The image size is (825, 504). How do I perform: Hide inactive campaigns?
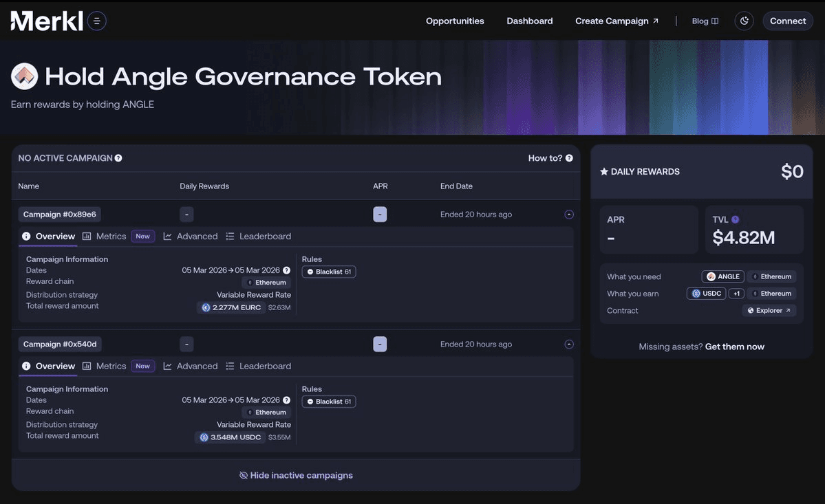[x=296, y=475]
